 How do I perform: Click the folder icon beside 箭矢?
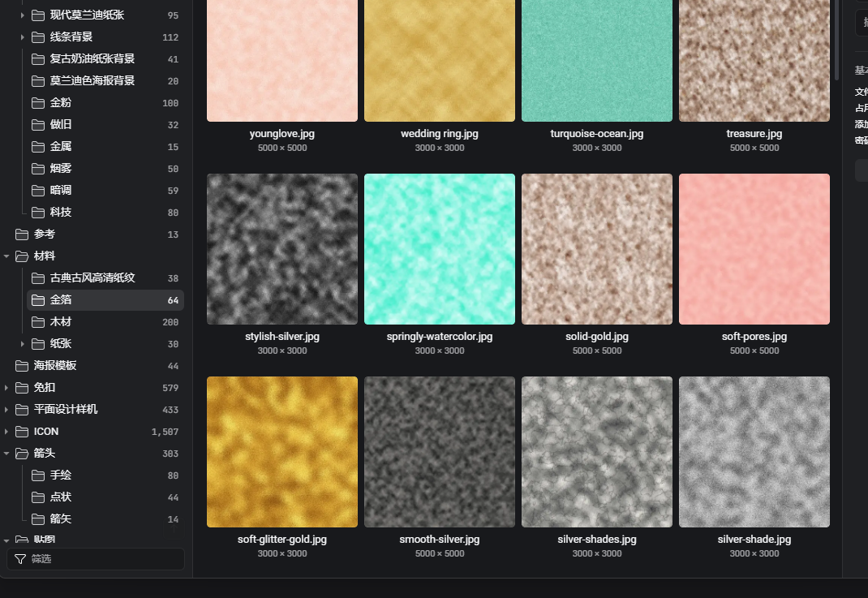click(38, 519)
